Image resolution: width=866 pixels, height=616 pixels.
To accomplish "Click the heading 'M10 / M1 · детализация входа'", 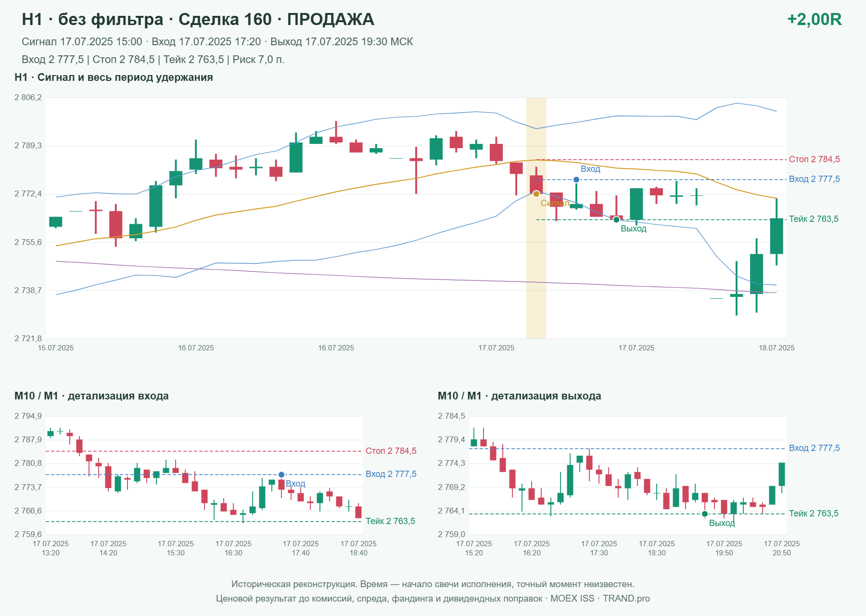I will pos(91,396).
